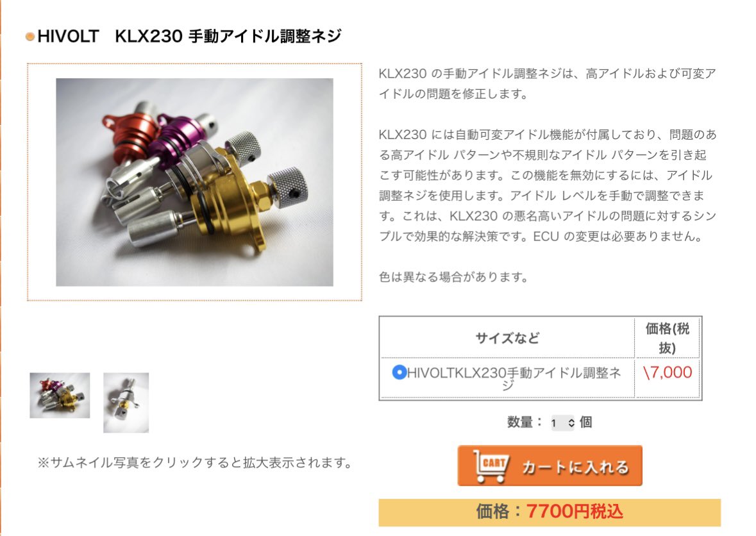This screenshot has height=536, width=756.
Task: Click the サムネイル写真 enlargement note text
Action: point(195,463)
